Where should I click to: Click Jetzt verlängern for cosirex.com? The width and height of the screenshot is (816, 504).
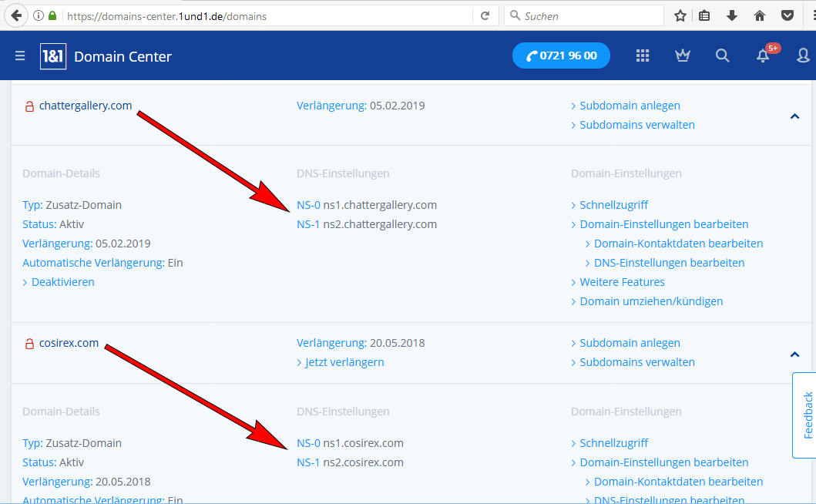click(x=344, y=362)
